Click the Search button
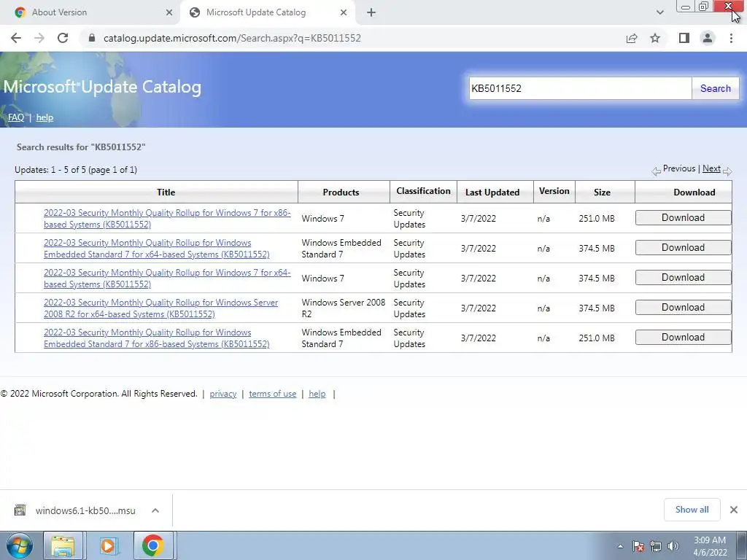 tap(715, 88)
